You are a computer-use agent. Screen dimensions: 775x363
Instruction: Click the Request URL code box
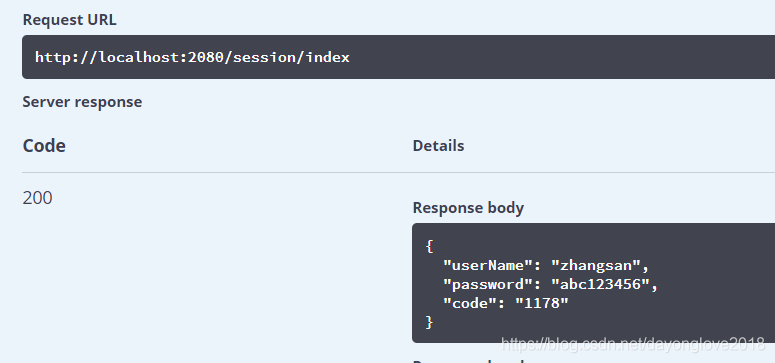tap(398, 57)
